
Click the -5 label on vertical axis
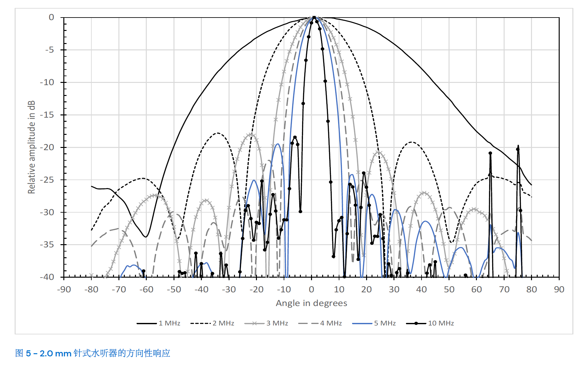point(49,50)
